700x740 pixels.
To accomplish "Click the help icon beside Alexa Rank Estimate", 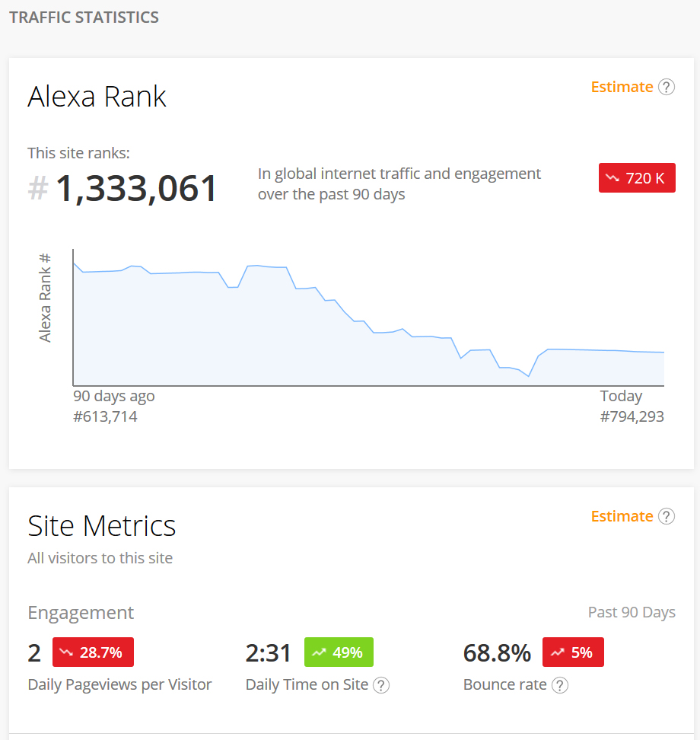I will coord(666,87).
